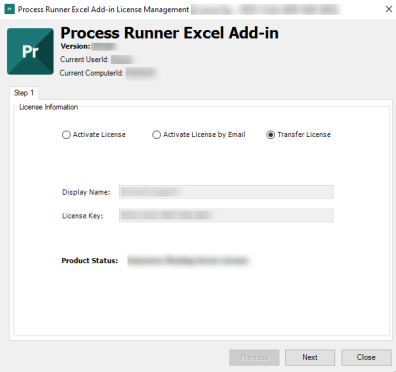The width and height of the screenshot is (396, 372).
Task: Click the large Process Runner Pr logo
Action: (x=30, y=51)
